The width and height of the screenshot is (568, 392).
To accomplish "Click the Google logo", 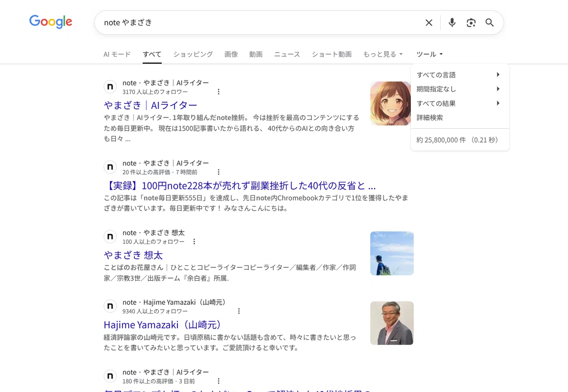I will point(51,22).
